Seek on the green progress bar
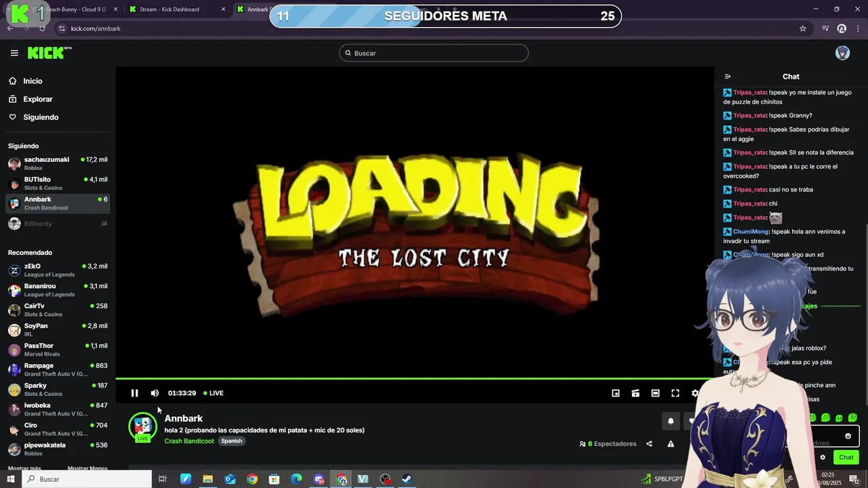Image resolution: width=868 pixels, height=488 pixels. (x=414, y=379)
